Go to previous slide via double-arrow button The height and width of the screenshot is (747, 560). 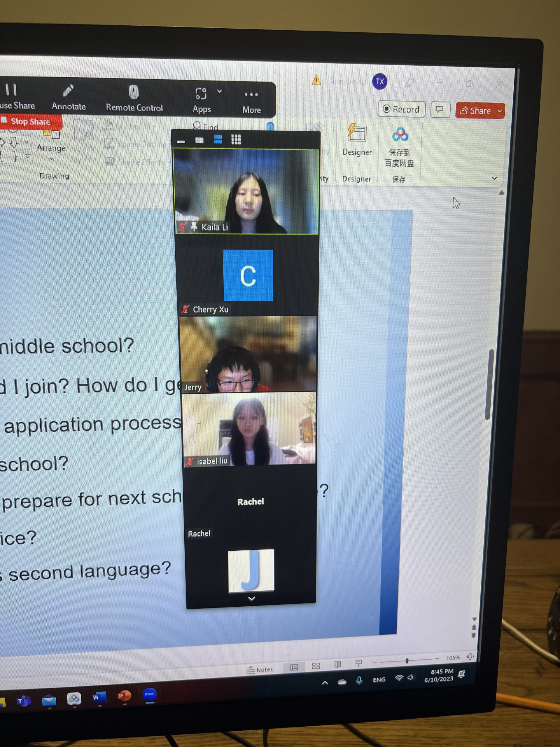click(x=474, y=627)
